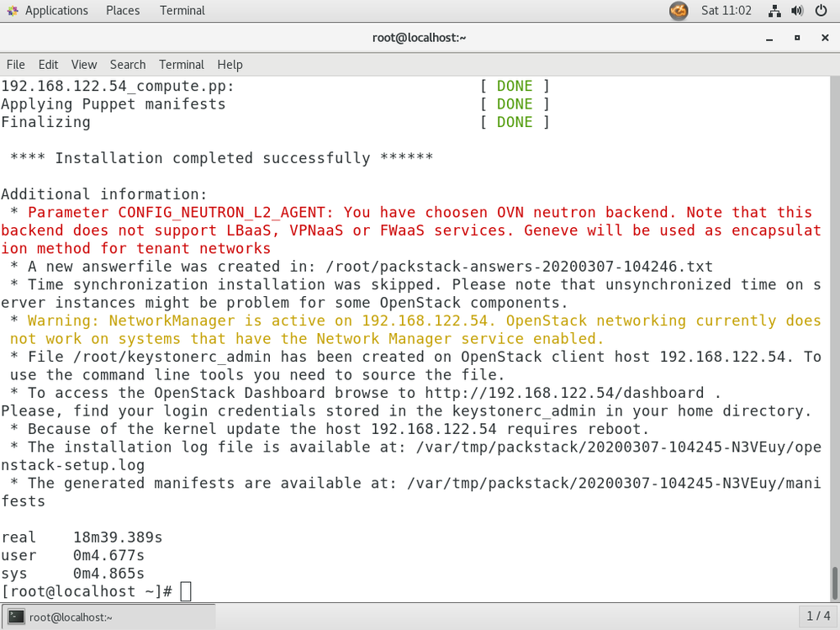Click the orange notification icon in top bar
840x630 pixels.
pyautogui.click(x=679, y=11)
